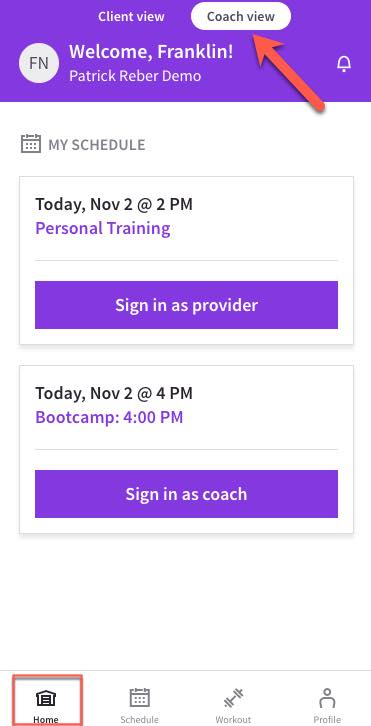The image size is (371, 726).
Task: Select the Home tab label
Action: 46,720
